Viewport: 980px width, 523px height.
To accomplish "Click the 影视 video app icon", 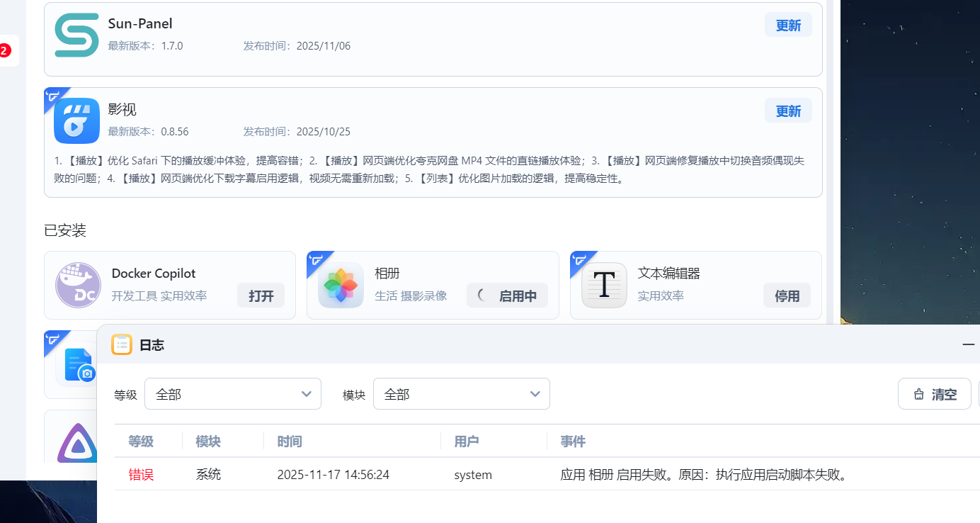I will [x=77, y=121].
